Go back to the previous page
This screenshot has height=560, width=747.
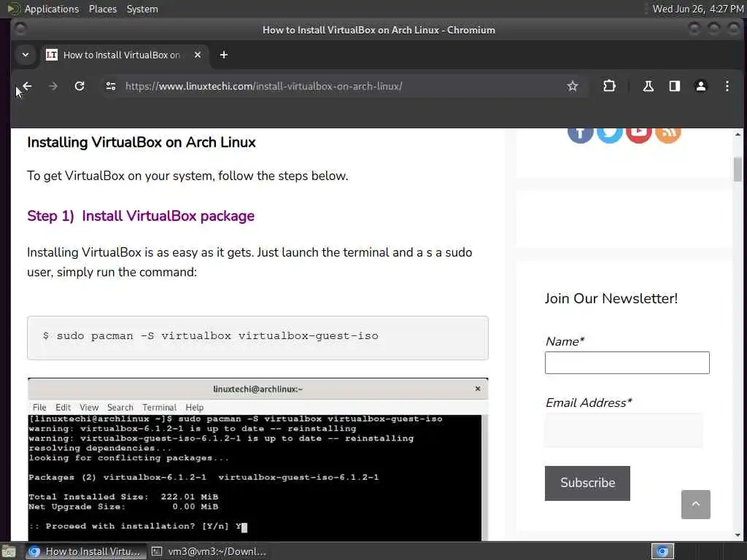coord(27,86)
